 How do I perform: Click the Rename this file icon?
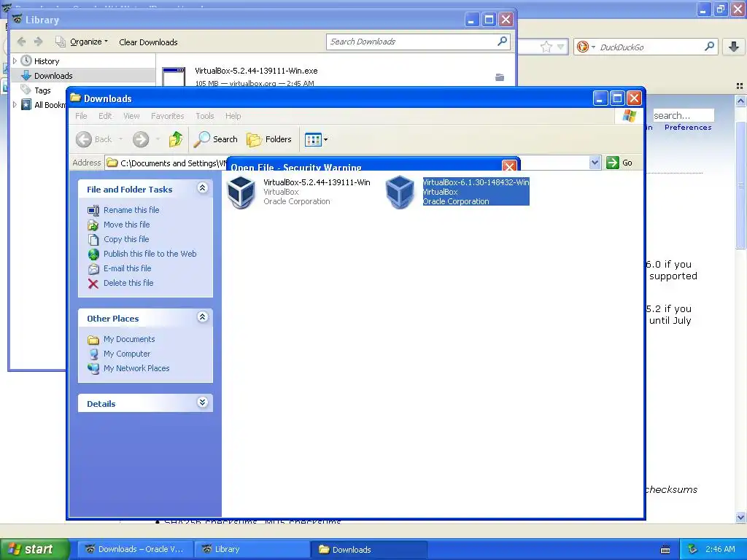[x=93, y=211]
